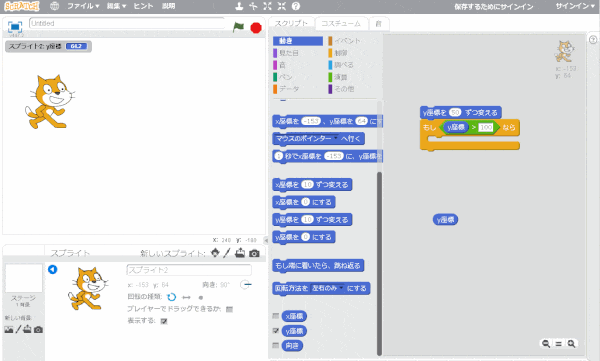Image resolution: width=600 pixels, height=361 pixels.
Task: Click 保存するためにサインイン link
Action: pyautogui.click(x=494, y=7)
